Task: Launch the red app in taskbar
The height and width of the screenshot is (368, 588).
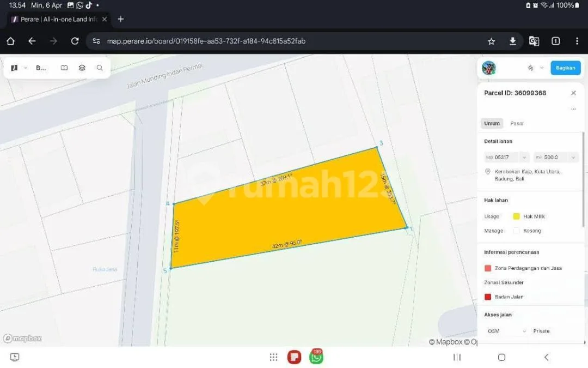Action: coord(295,357)
